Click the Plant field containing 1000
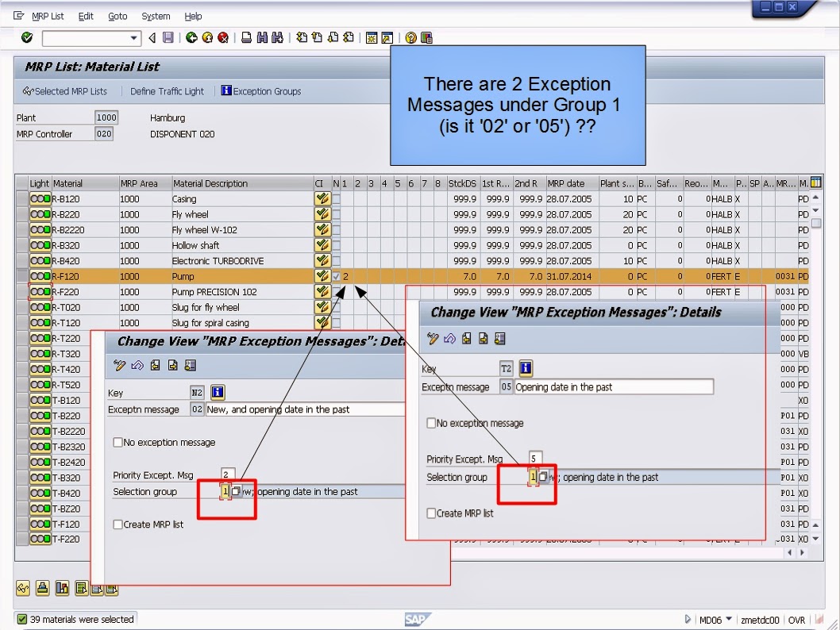840x630 pixels. click(x=106, y=117)
